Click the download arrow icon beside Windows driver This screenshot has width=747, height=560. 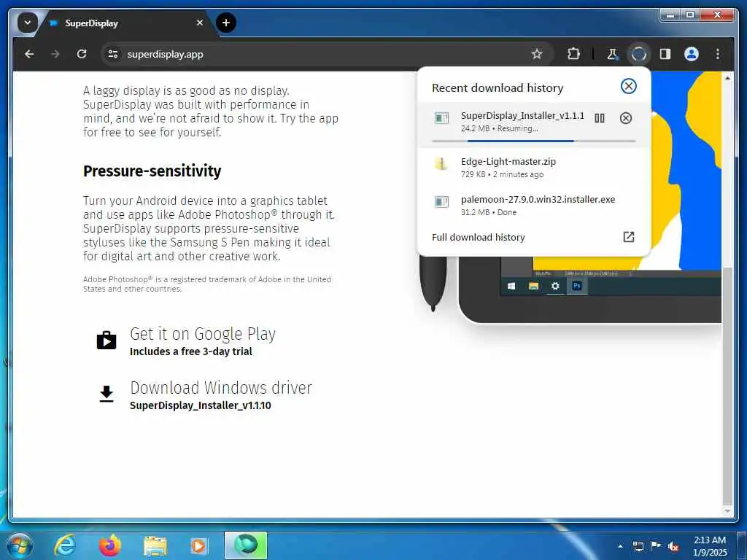pos(107,394)
